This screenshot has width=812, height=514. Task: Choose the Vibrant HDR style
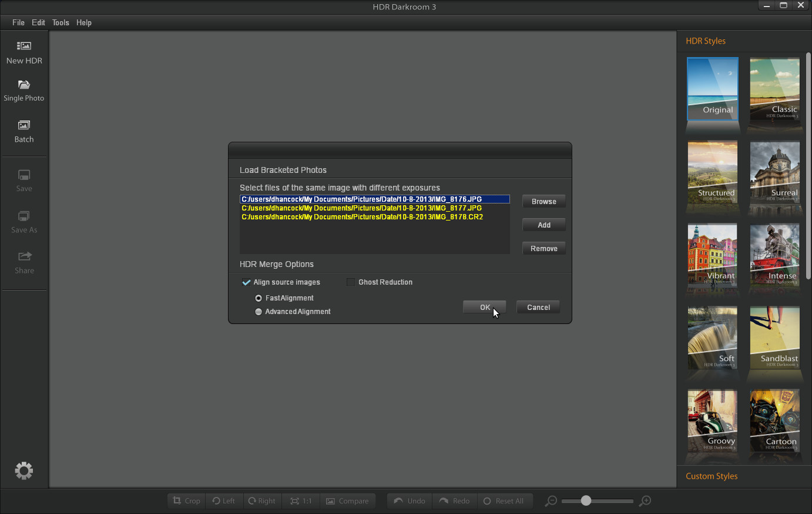click(713, 255)
